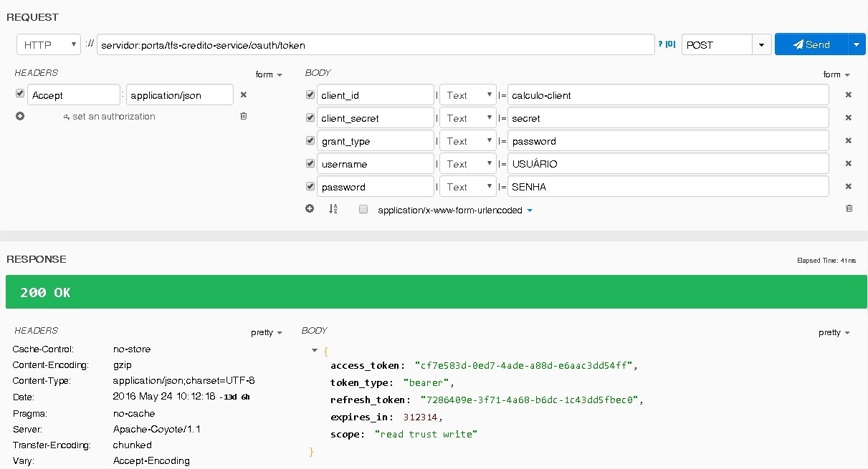Image resolution: width=868 pixels, height=469 pixels.
Task: Click the URL query help icon
Action: (x=660, y=44)
